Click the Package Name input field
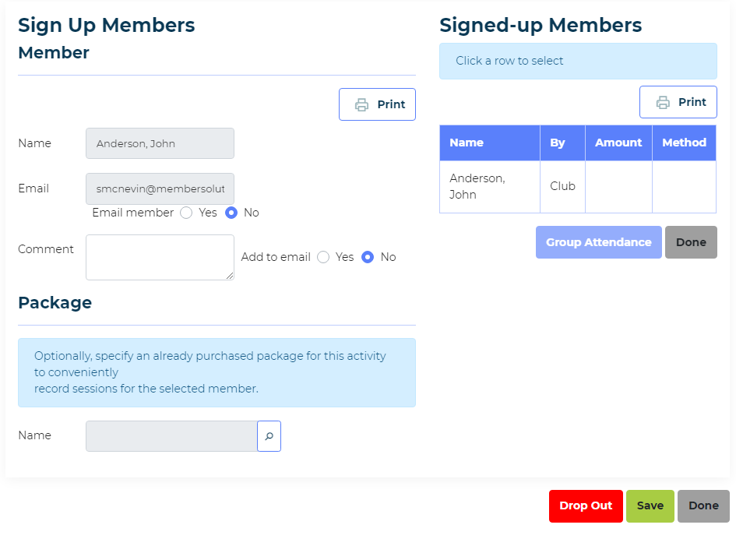The height and width of the screenshot is (560, 736). click(x=171, y=436)
